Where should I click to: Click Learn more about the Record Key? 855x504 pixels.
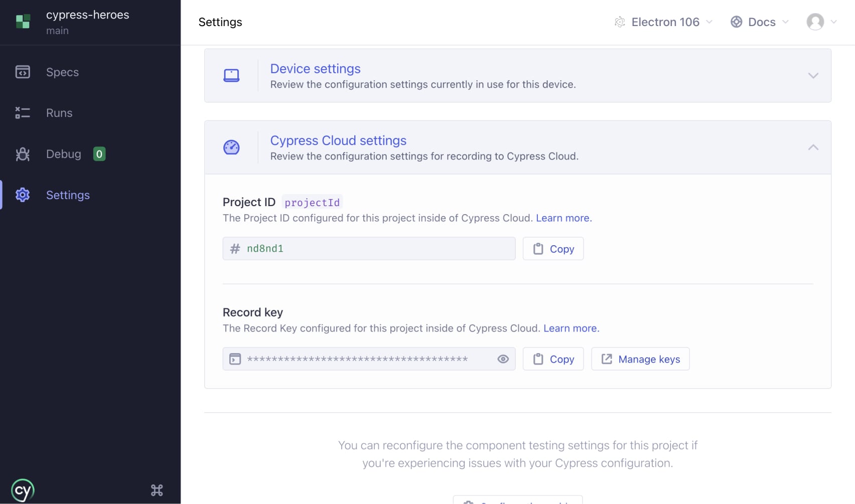[571, 328]
